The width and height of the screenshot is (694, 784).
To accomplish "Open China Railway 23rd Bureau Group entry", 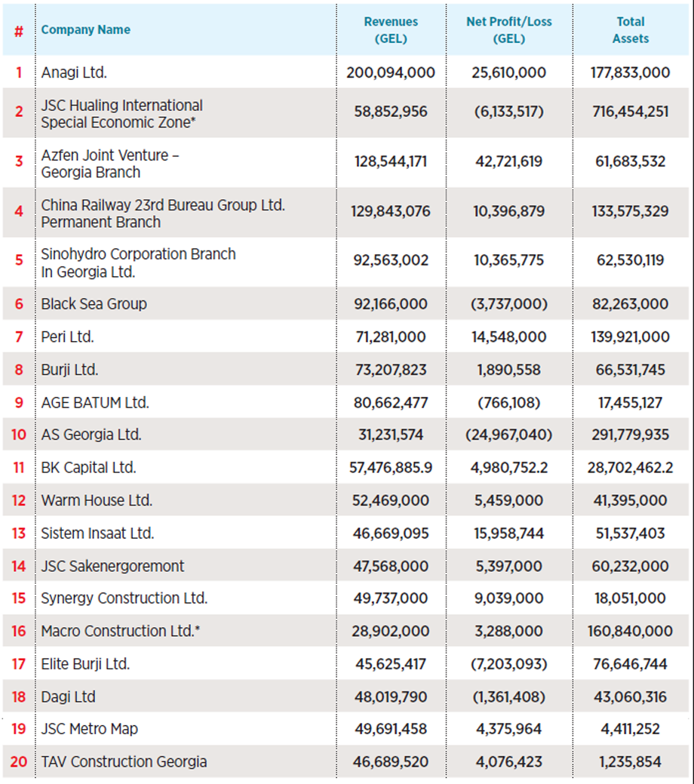I will click(163, 213).
